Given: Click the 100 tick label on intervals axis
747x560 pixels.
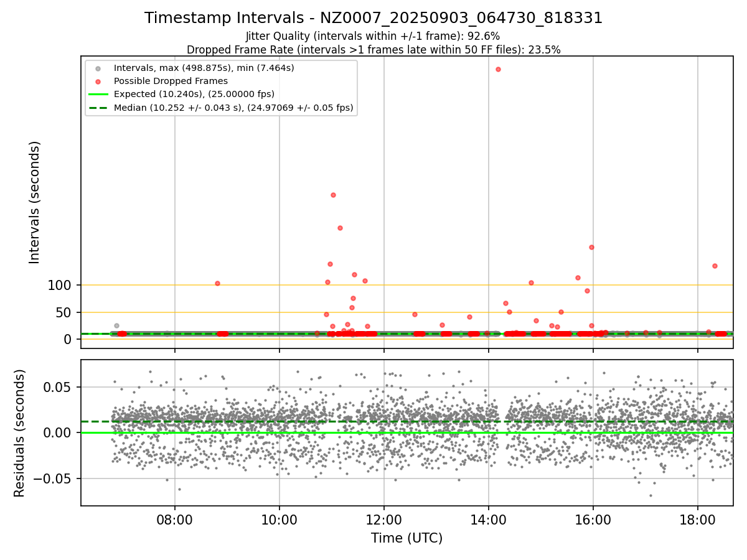Looking at the screenshot, I should point(60,286).
